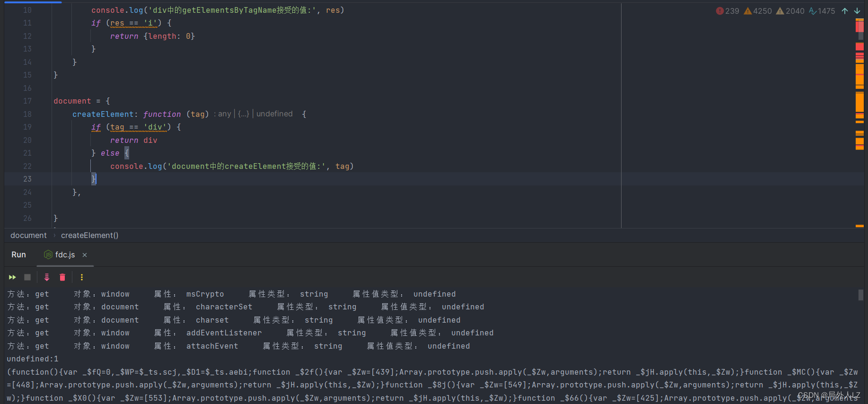The image size is (868, 404).
Task: Click console.log call on line 10
Action: (x=218, y=10)
